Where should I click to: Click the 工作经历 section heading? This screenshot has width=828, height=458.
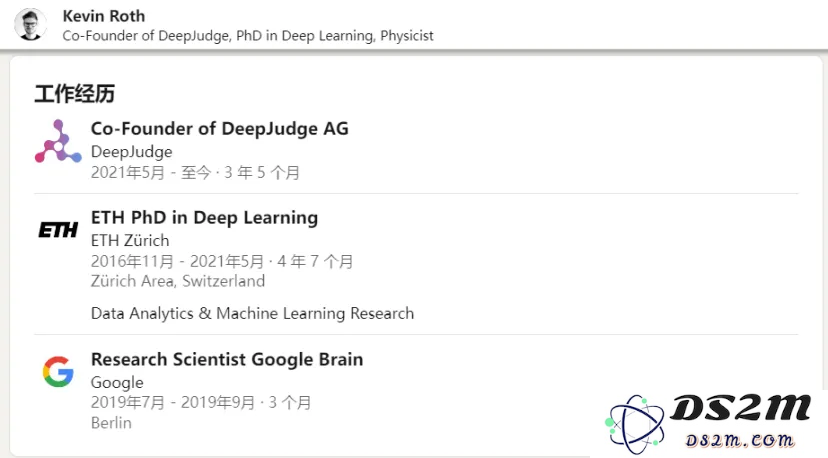coord(74,94)
